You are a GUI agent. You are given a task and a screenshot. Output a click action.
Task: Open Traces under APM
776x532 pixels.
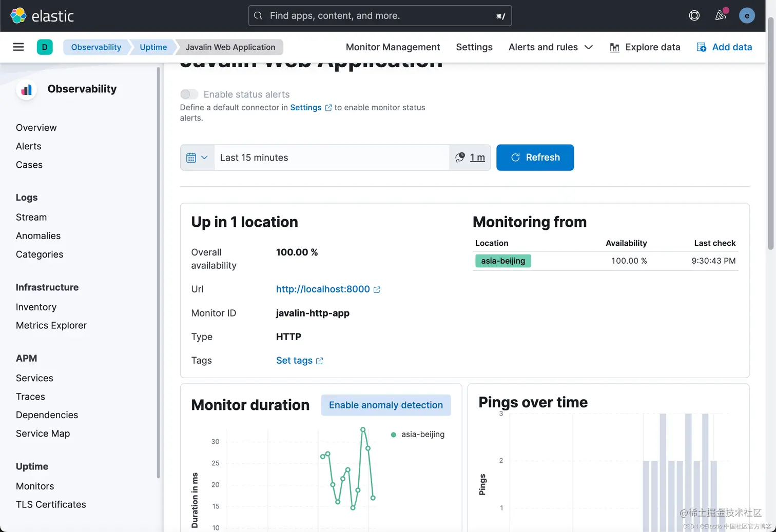pyautogui.click(x=31, y=397)
